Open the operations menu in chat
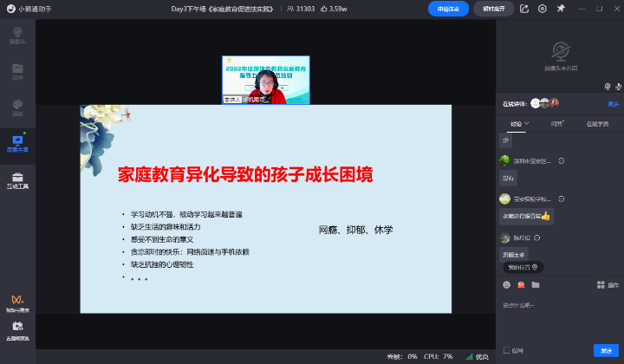 608,284
